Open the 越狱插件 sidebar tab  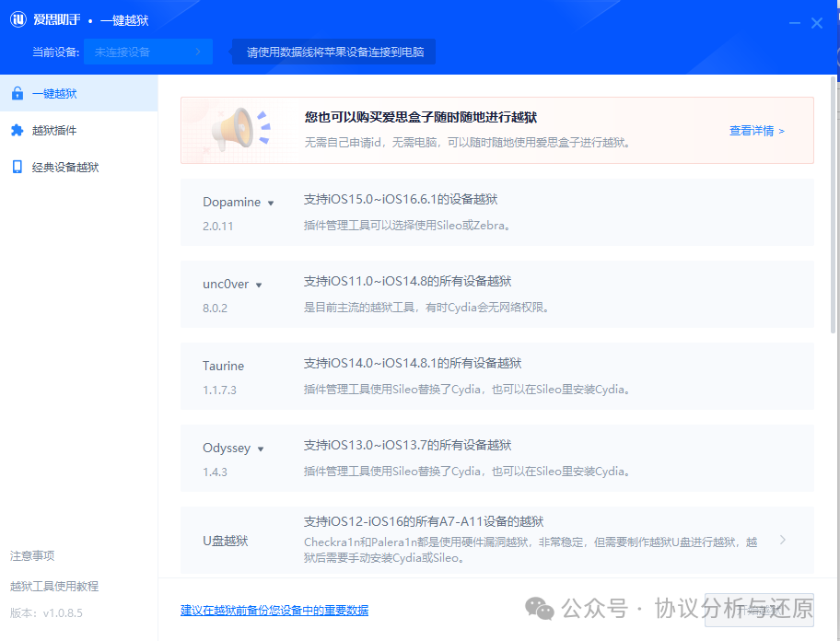[79, 130]
